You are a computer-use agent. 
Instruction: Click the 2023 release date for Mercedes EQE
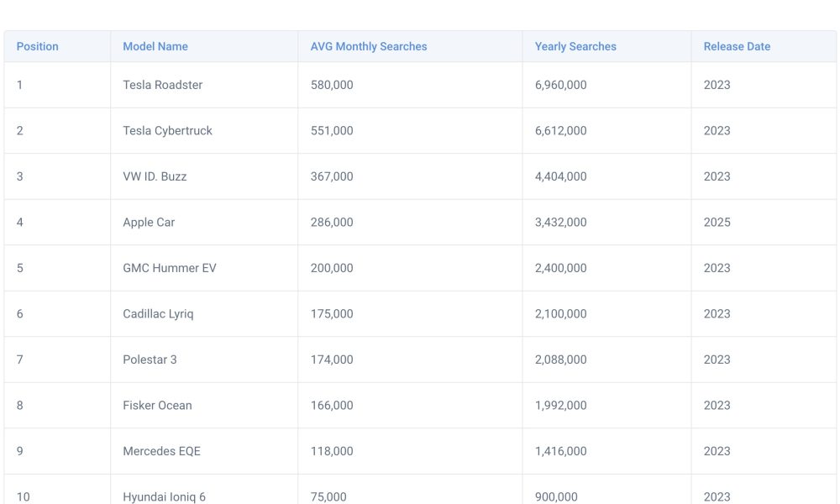717,452
